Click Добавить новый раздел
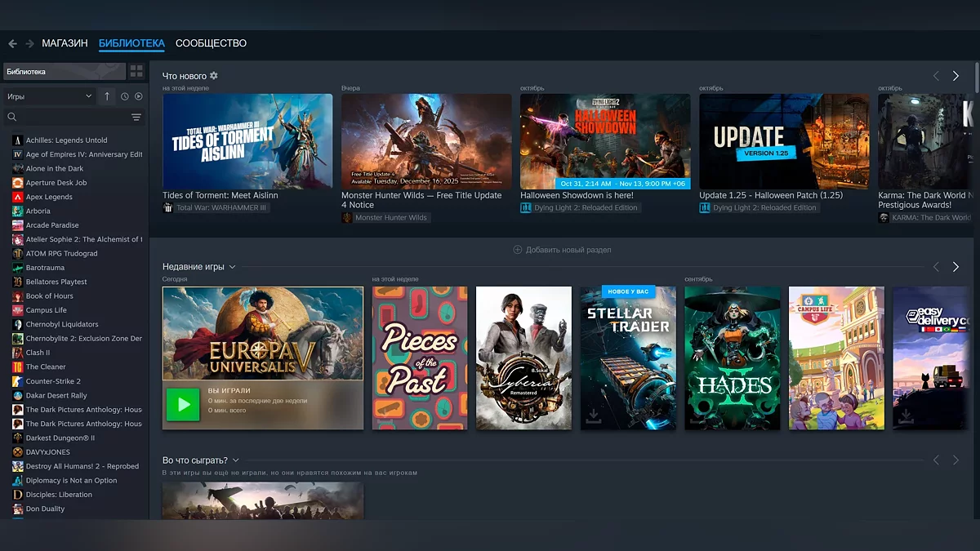The height and width of the screenshot is (551, 980). (562, 250)
